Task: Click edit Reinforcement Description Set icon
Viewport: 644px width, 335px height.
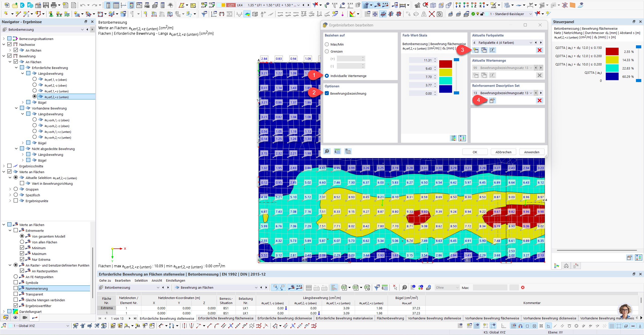Action: click(492, 100)
